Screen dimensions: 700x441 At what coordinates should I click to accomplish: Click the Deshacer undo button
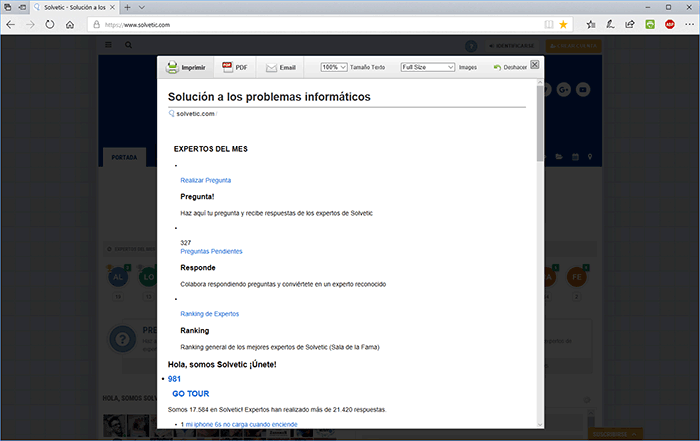tap(510, 67)
